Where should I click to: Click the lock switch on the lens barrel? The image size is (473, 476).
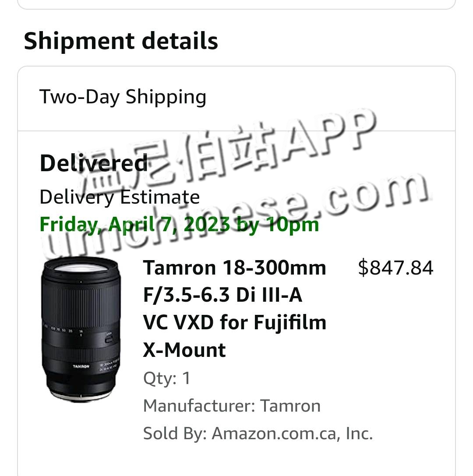click(108, 338)
